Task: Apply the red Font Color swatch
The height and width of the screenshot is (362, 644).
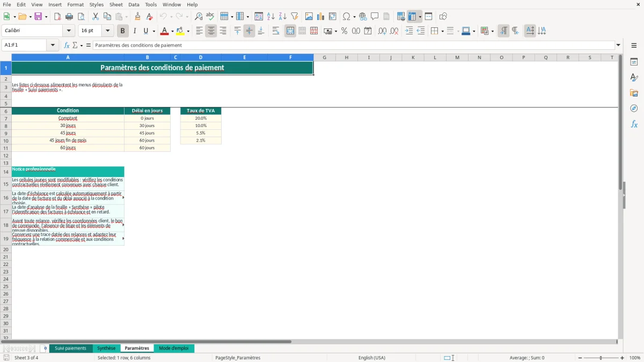Action: point(165,31)
